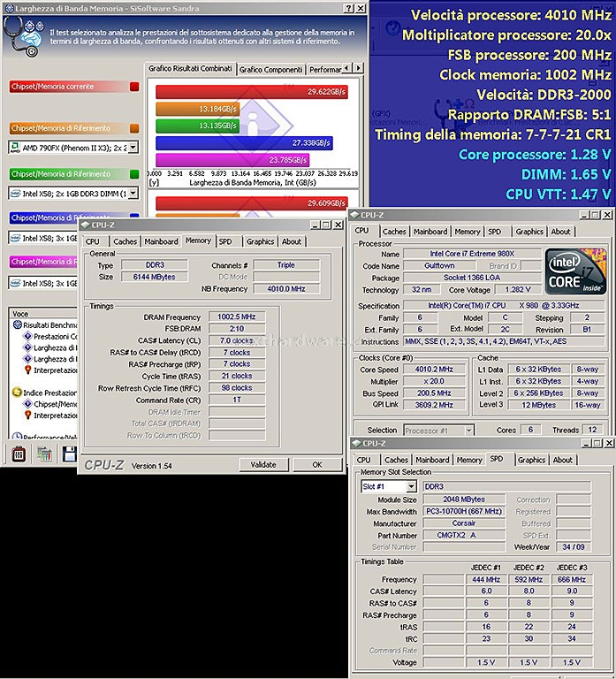Open the Graphics tab in the CPU-Z Memory window
Image resolution: width=616 pixels, height=679 pixels.
pyautogui.click(x=260, y=241)
